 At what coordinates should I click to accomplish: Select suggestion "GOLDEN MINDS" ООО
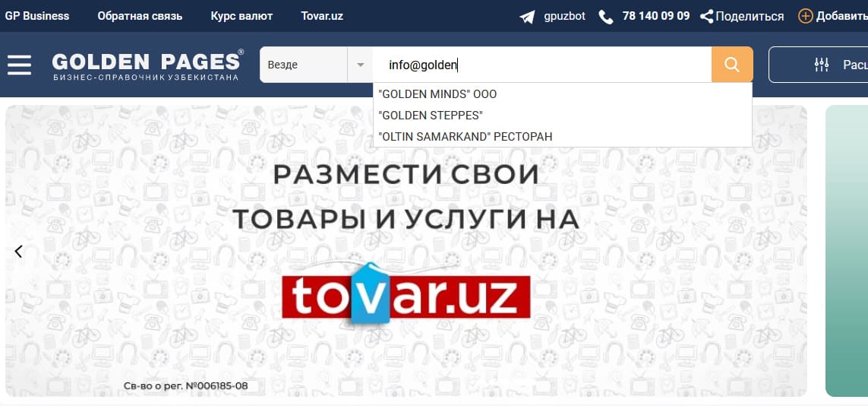click(x=563, y=94)
